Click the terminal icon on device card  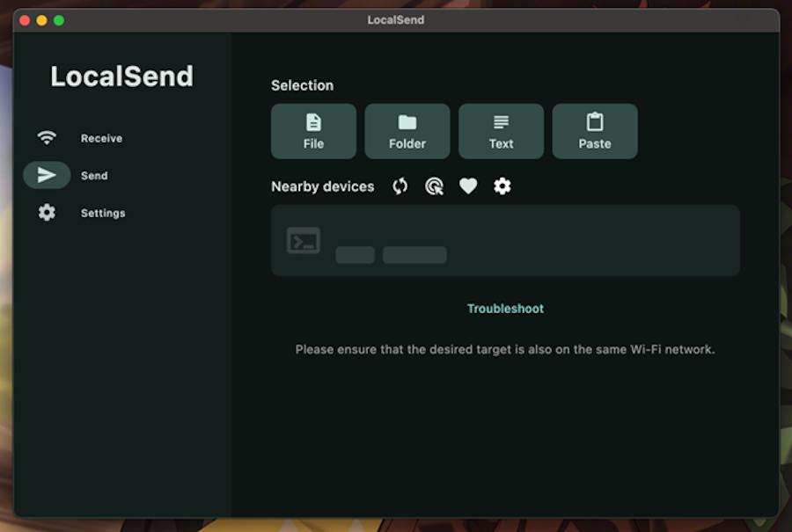(303, 240)
